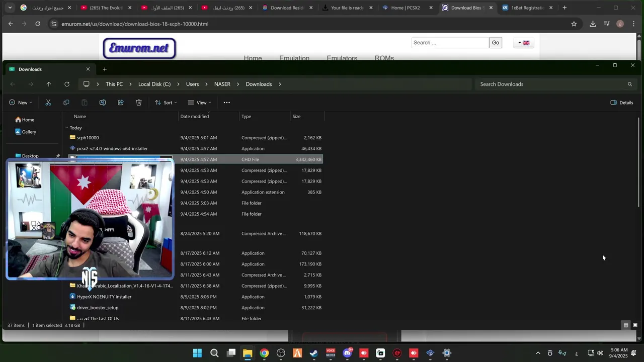This screenshot has height=362, width=644.
Task: Click Explorer vertical scrollbar
Action: [x=639, y=162]
